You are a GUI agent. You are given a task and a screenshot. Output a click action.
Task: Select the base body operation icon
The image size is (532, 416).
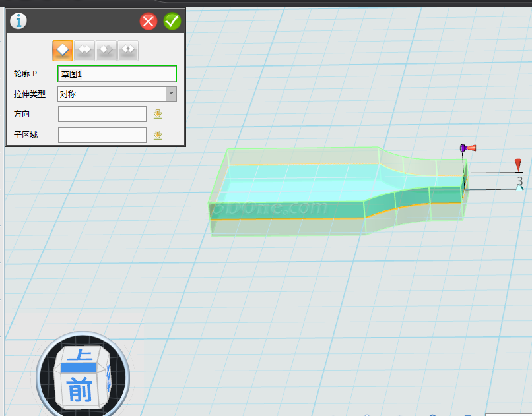63,50
